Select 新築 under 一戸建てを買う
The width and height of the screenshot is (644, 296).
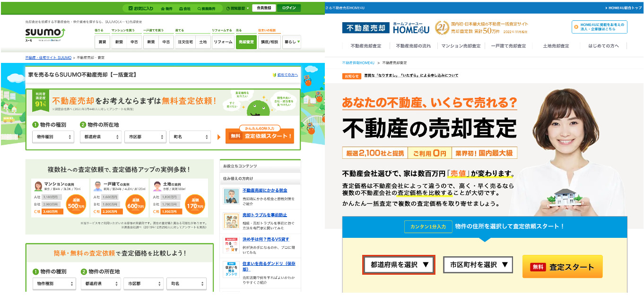(151, 42)
